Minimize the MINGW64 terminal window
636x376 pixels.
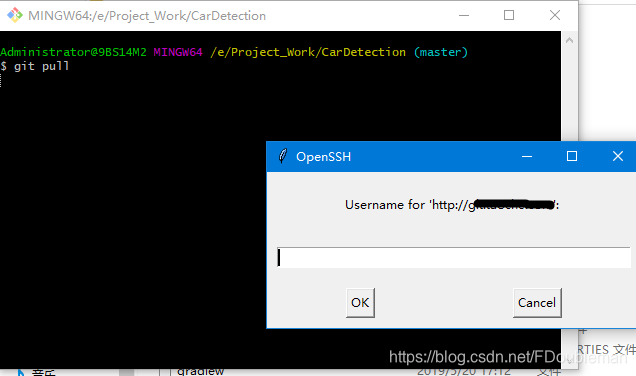coord(464,15)
